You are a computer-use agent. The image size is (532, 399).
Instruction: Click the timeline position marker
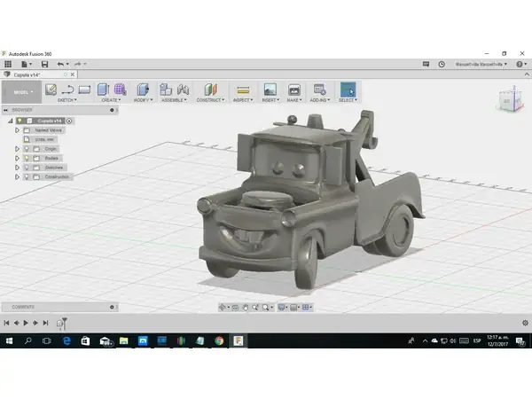pos(65,323)
